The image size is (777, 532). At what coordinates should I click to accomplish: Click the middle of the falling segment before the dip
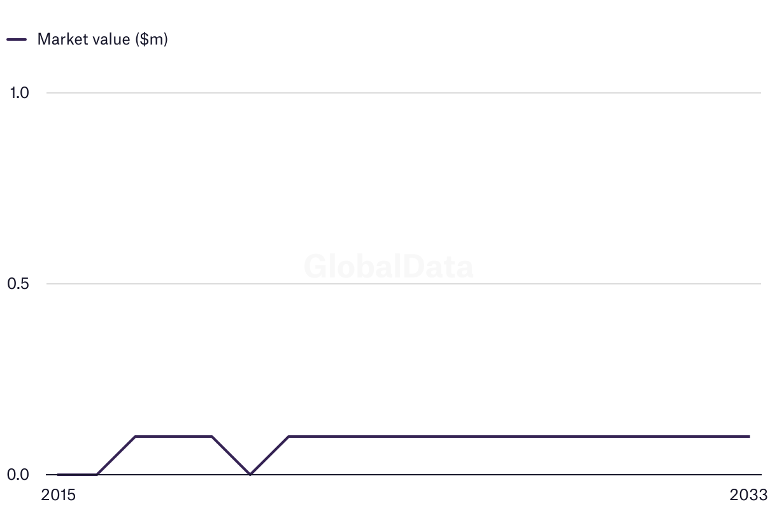231,456
